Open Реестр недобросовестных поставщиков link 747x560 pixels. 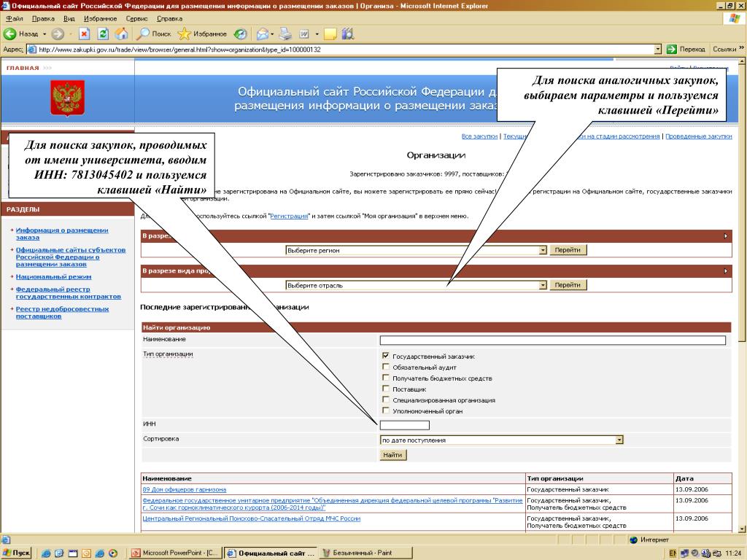62,312
